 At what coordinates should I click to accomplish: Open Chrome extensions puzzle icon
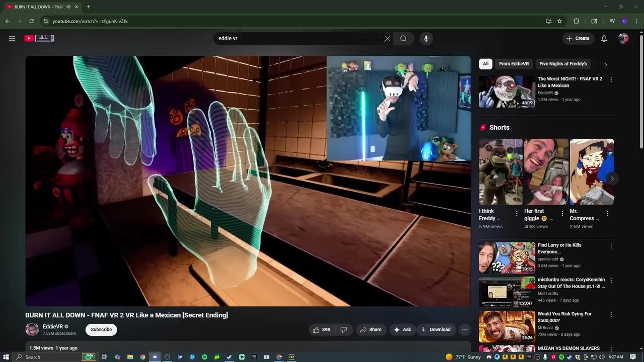(x=577, y=21)
